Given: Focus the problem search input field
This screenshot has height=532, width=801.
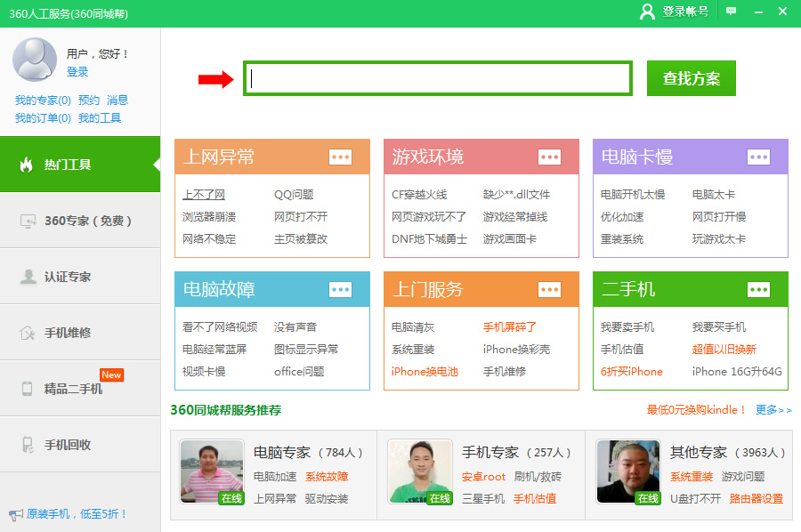Looking at the screenshot, I should (438, 79).
